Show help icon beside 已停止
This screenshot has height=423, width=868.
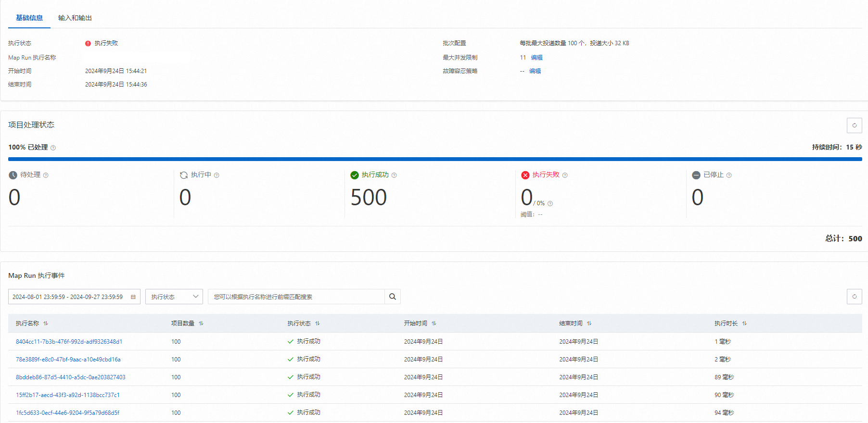click(x=729, y=175)
